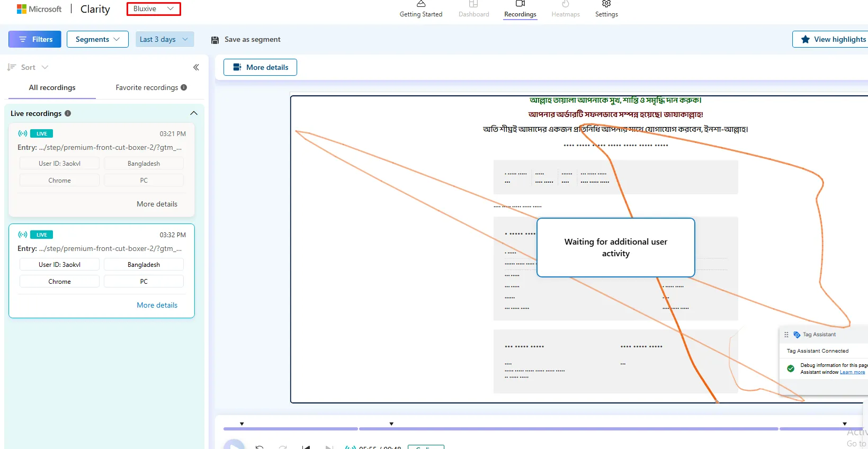Click the info icon next to Live recordings

68,113
